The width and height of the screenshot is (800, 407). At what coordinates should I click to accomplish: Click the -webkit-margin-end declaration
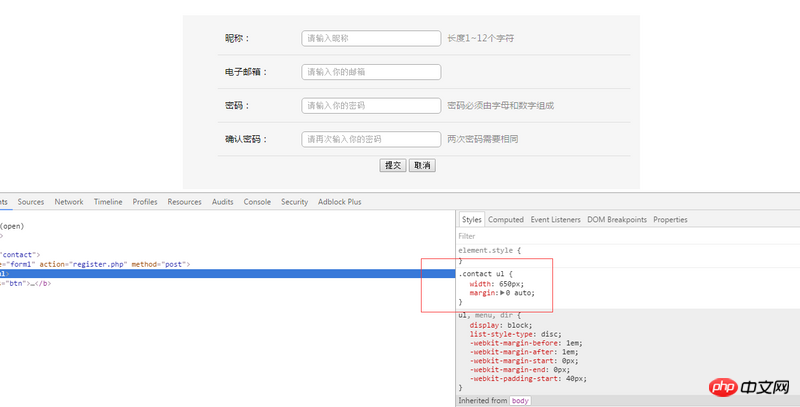click(519, 370)
